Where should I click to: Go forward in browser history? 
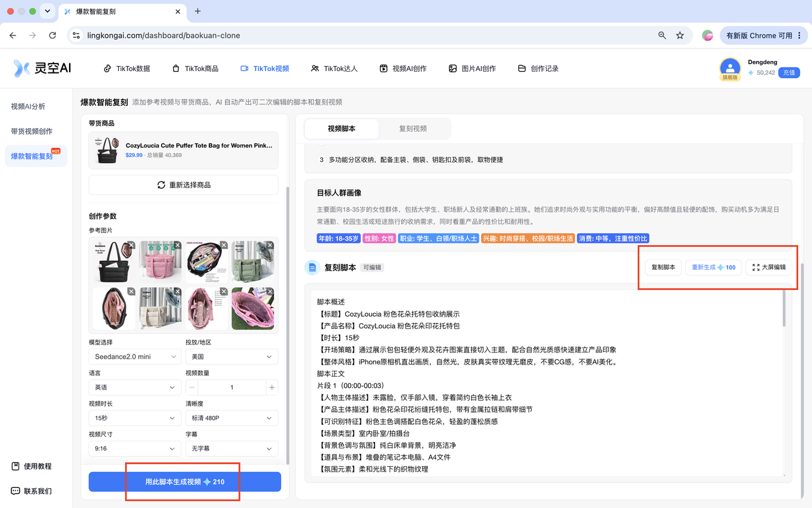click(32, 36)
